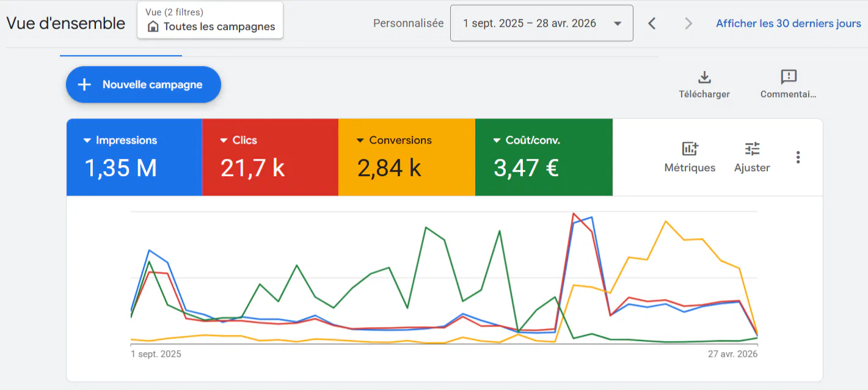Open the Commentaires feedback icon
Screen dimensions: 868x390
[x=789, y=78]
